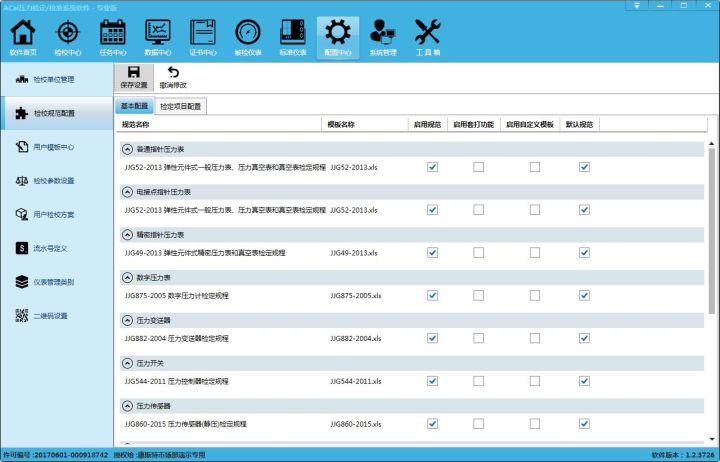Open the 工具箱 tools icon
The width and height of the screenshot is (720, 462).
click(428, 37)
